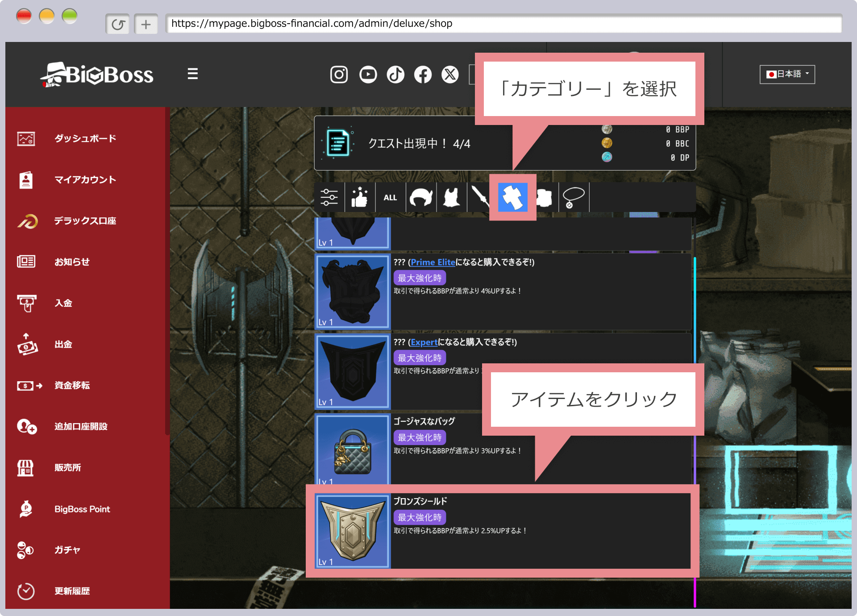Select the necklace accessory category icon
Screen dimensions: 857x616
574,197
